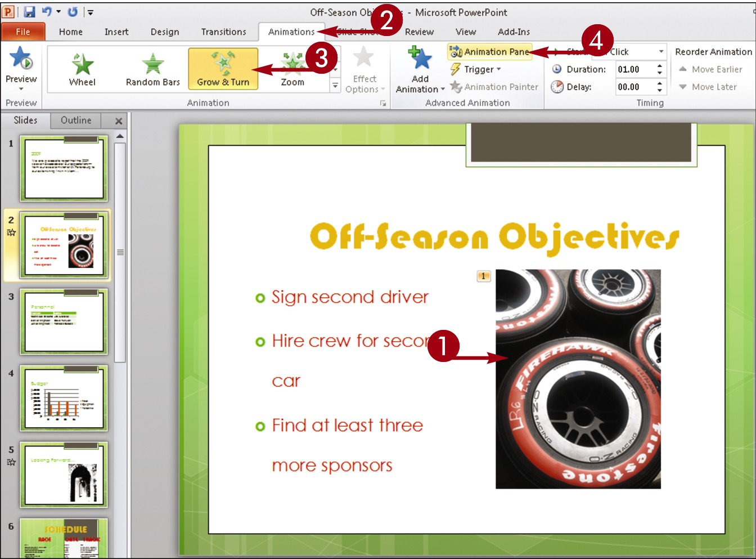Click slide 5 animation star indicator
Viewport: 756px width, 559px height.
pos(11,462)
